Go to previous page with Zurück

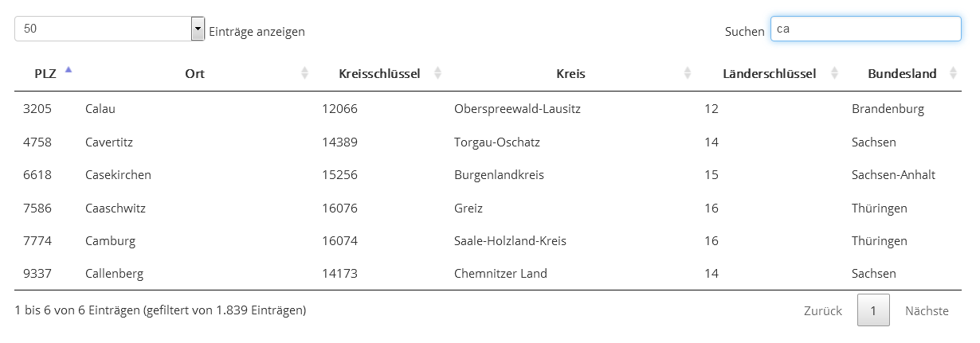(x=823, y=310)
